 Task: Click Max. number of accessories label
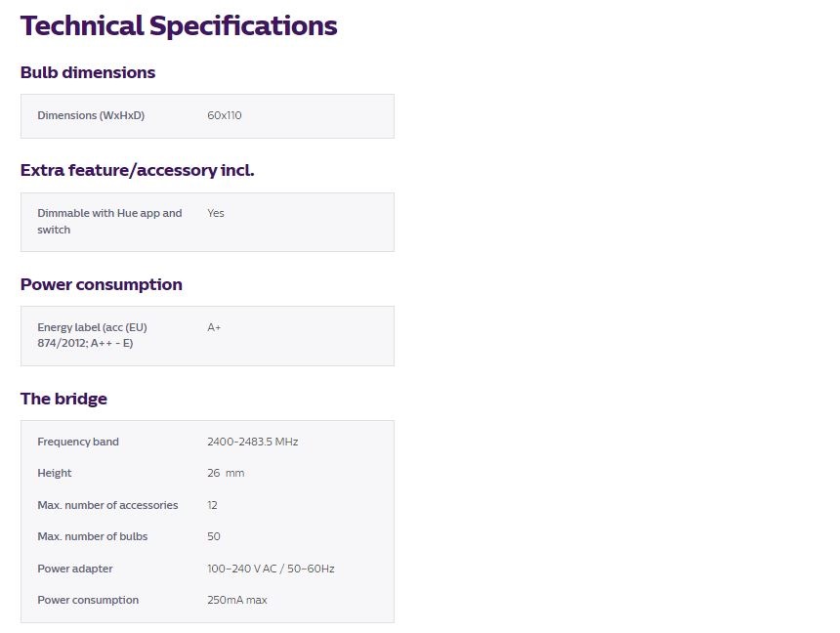pos(107,505)
